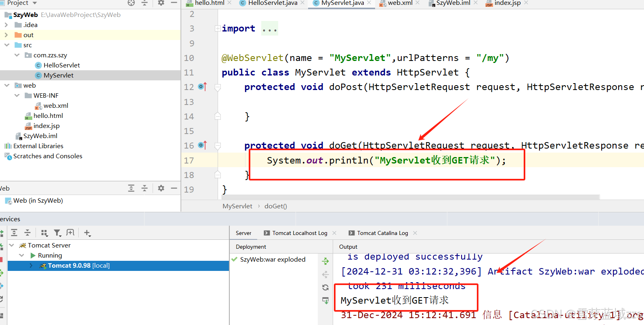Expand Tomcat 9.0.98 [local] node
Screen dimensions: 644x325
click(31, 265)
